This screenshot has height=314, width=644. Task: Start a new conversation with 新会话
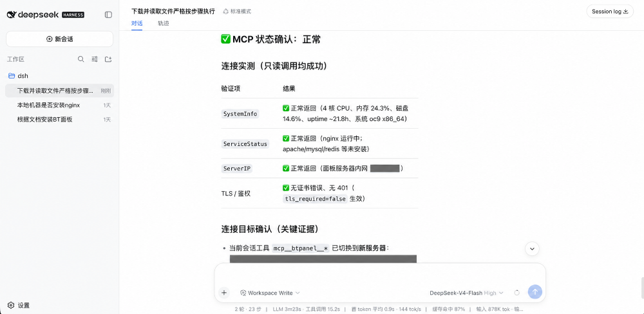59,39
